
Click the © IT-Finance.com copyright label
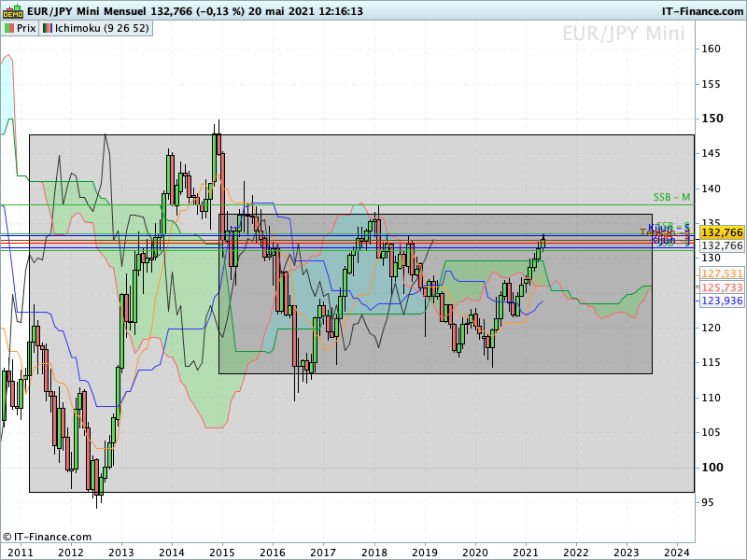pyautogui.click(x=47, y=537)
